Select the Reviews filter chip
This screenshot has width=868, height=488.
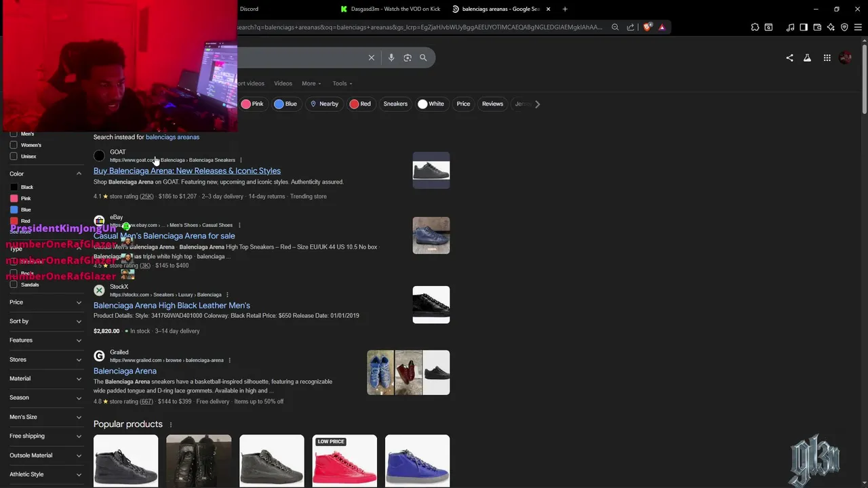pyautogui.click(x=492, y=104)
